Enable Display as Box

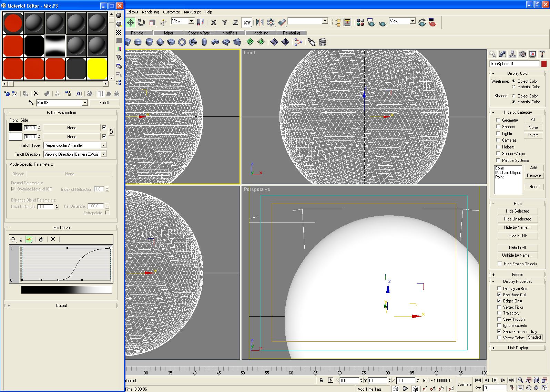(x=499, y=288)
